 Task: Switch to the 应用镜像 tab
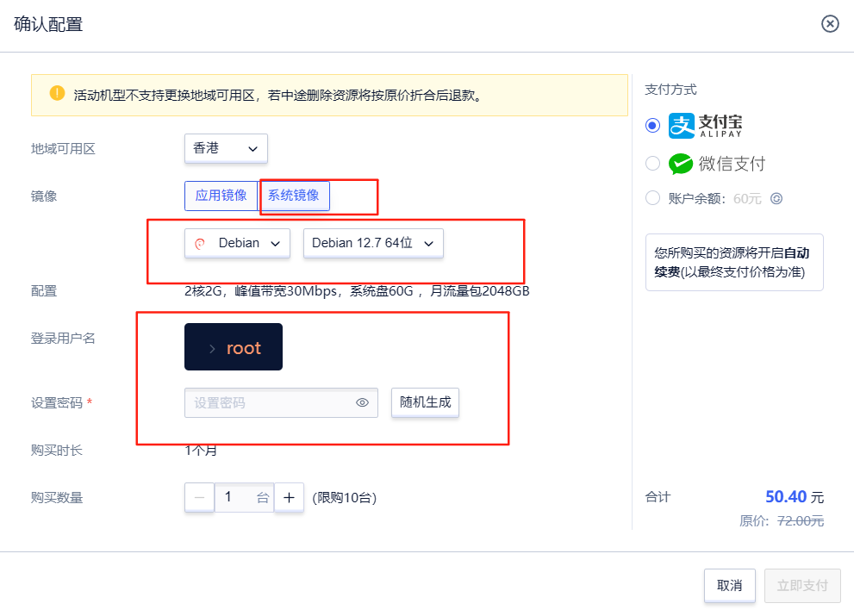(x=221, y=196)
